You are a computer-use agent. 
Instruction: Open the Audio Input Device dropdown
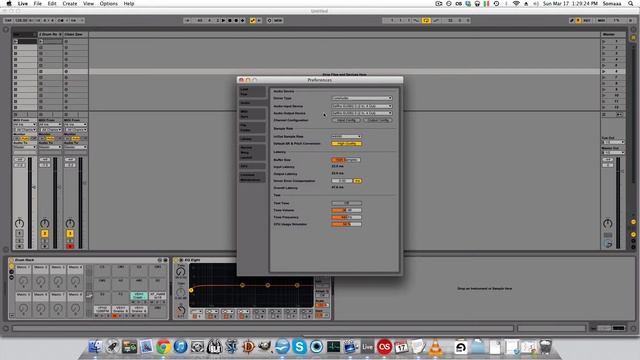coord(362,106)
